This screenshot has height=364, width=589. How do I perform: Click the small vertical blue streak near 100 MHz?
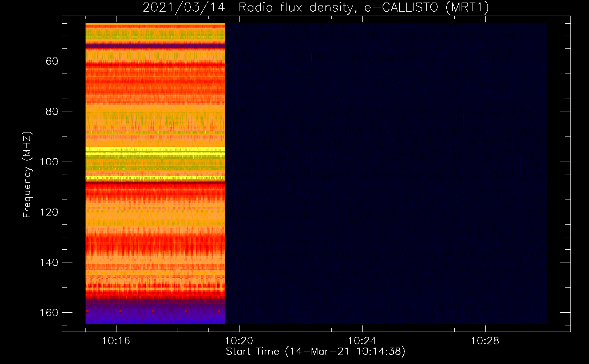521,166
